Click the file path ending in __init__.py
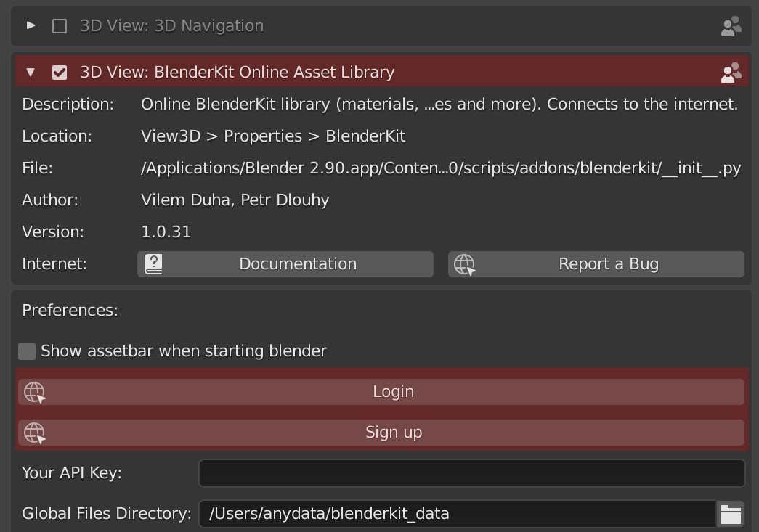Screen dimensions: 759x532 pos(440,168)
